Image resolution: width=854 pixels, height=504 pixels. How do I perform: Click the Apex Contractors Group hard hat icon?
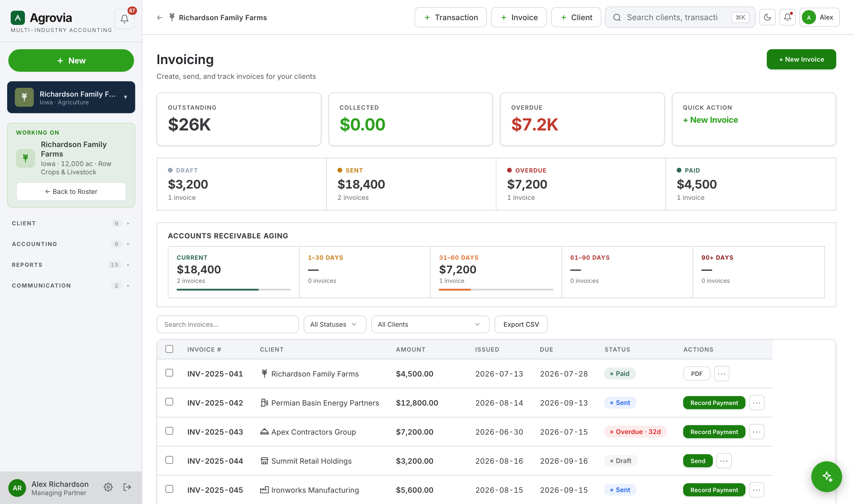click(x=264, y=432)
